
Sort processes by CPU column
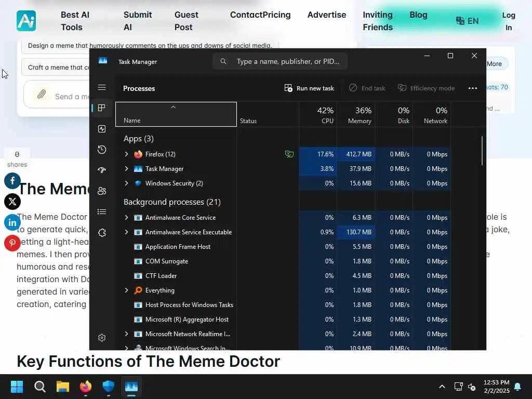coord(318,114)
